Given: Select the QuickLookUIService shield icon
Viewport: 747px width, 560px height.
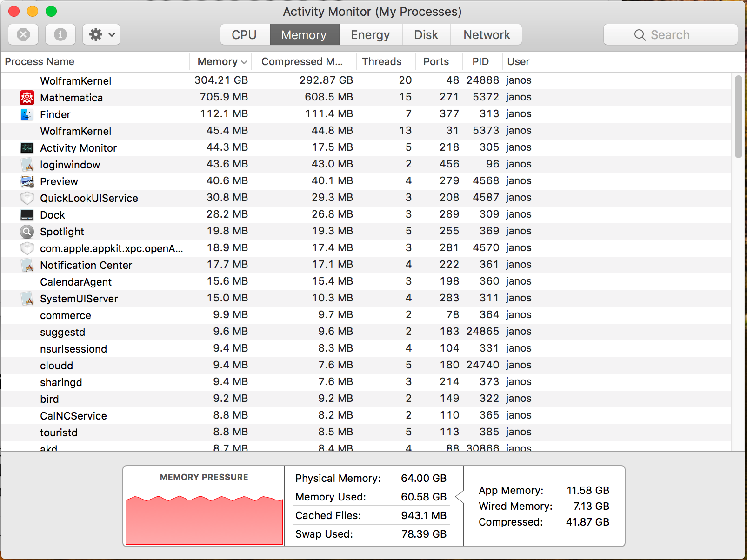Looking at the screenshot, I should click(27, 198).
